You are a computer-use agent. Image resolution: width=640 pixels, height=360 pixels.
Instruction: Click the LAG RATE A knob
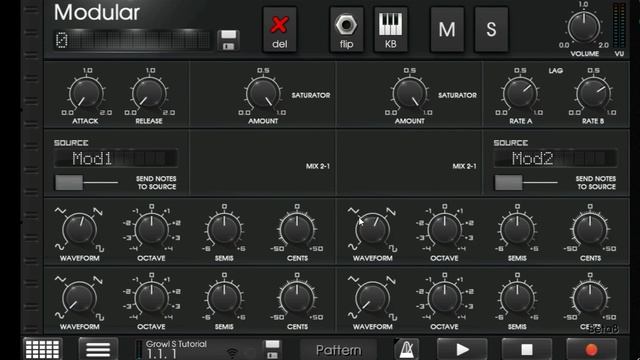520,93
